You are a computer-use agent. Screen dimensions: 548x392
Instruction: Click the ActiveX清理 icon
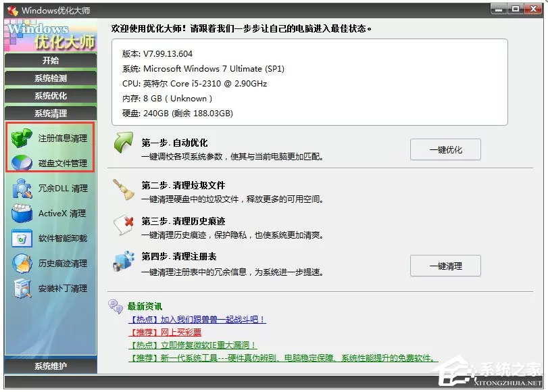pos(22,213)
